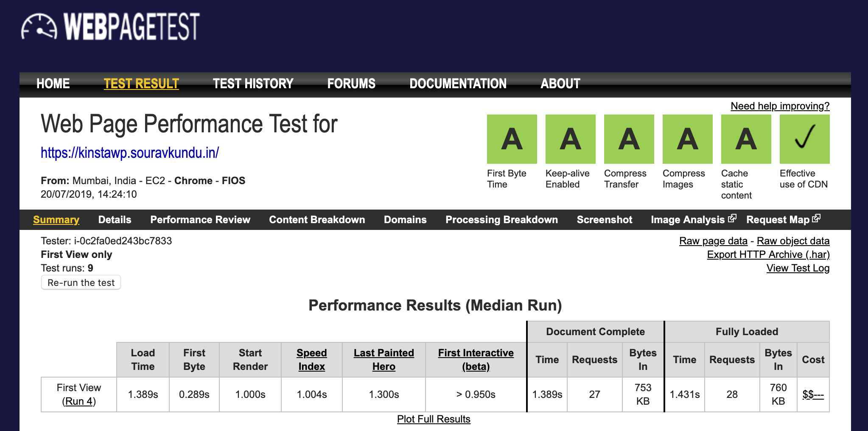This screenshot has width=868, height=431.
Task: Click the Need help improving link
Action: (780, 106)
